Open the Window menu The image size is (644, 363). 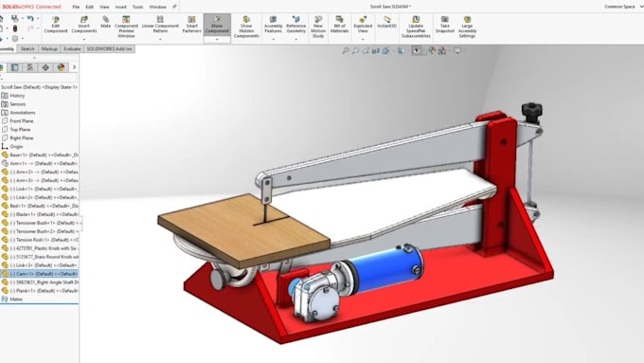[x=157, y=7]
